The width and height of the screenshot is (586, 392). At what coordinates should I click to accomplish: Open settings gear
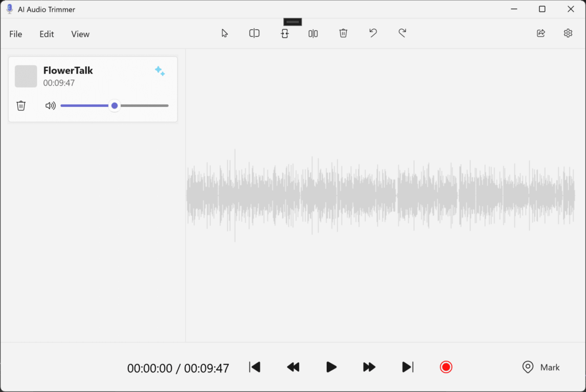click(568, 34)
